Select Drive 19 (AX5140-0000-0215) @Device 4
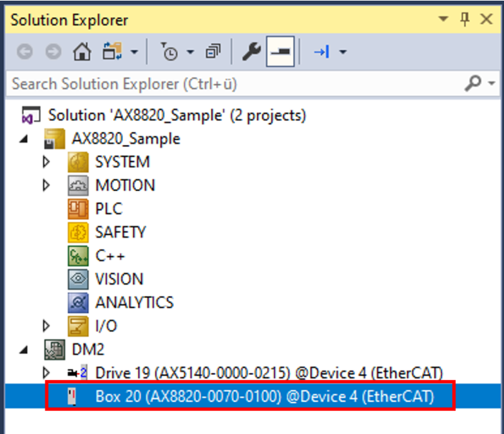Screen dimensions: 504x434 [x=269, y=373]
